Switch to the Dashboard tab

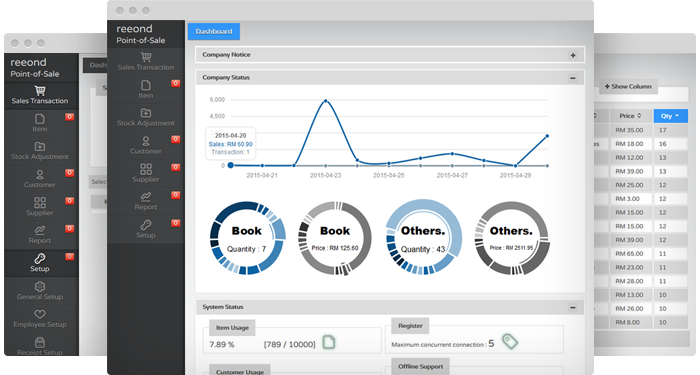click(214, 31)
